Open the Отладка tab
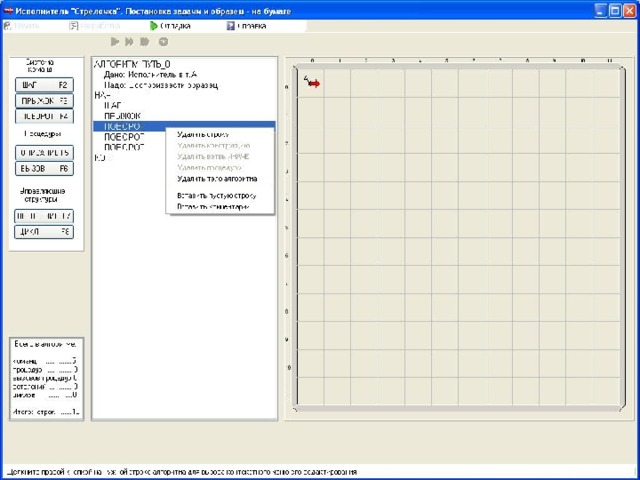The width and height of the screenshot is (640, 480). tap(171, 26)
